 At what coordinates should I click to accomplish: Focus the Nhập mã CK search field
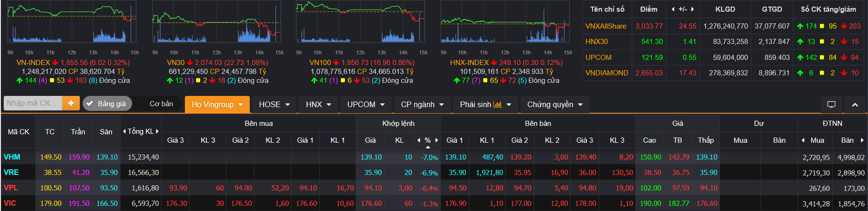tap(32, 103)
